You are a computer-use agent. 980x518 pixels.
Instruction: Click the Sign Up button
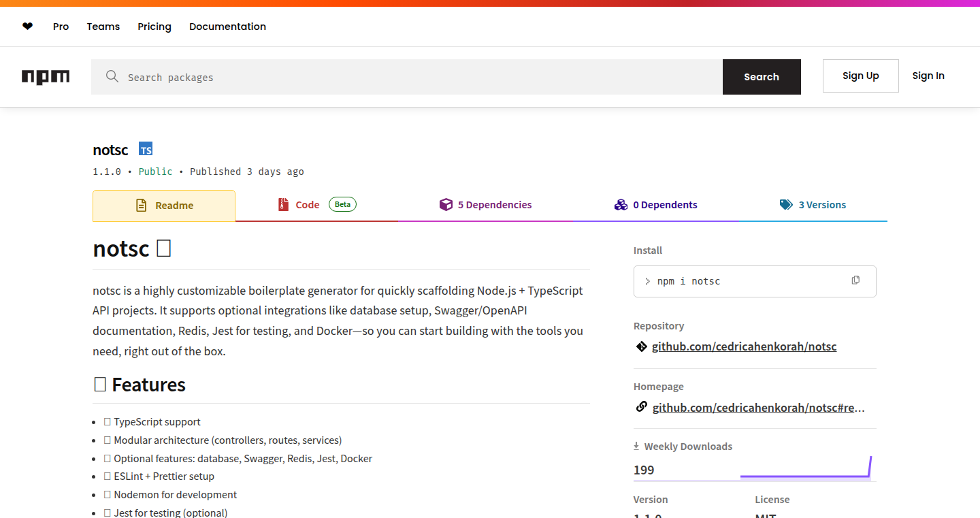coord(861,76)
